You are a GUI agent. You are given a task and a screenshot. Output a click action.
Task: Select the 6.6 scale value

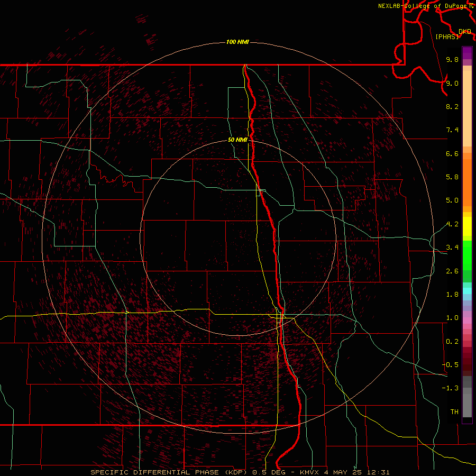(452, 153)
